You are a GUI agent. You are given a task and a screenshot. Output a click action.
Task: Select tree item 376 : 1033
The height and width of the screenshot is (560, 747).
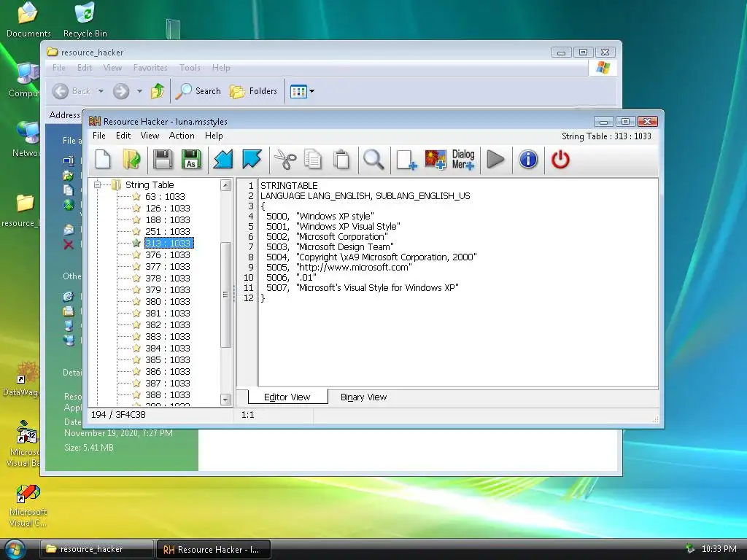[168, 254]
